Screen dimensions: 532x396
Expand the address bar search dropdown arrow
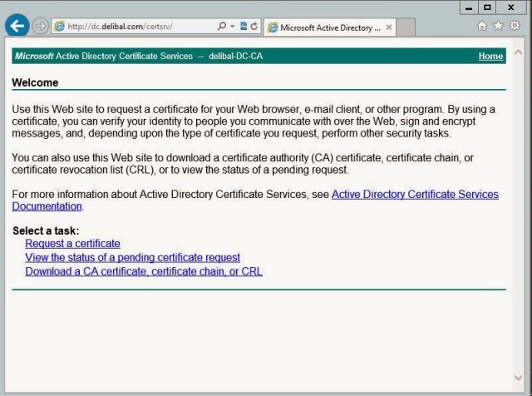pyautogui.click(x=229, y=27)
